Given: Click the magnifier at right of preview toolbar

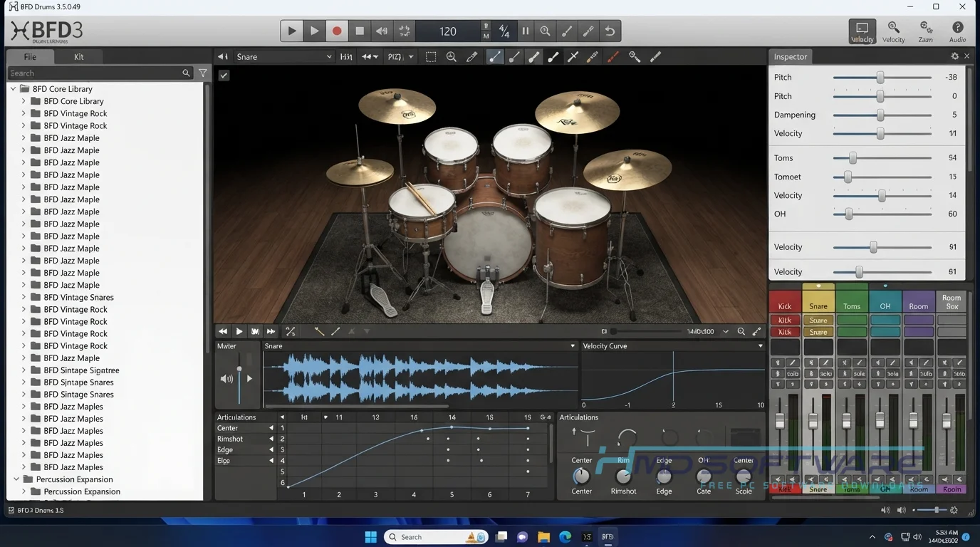Looking at the screenshot, I should pos(741,331).
